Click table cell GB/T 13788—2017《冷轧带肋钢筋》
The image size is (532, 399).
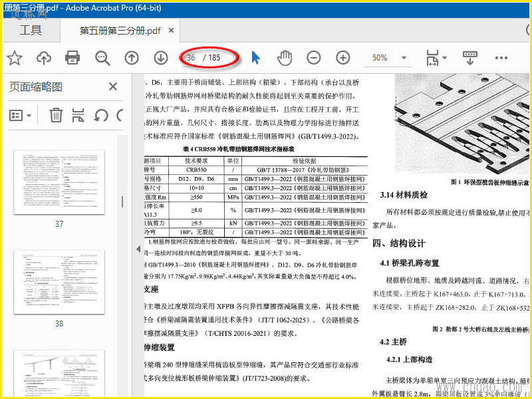click(x=303, y=170)
